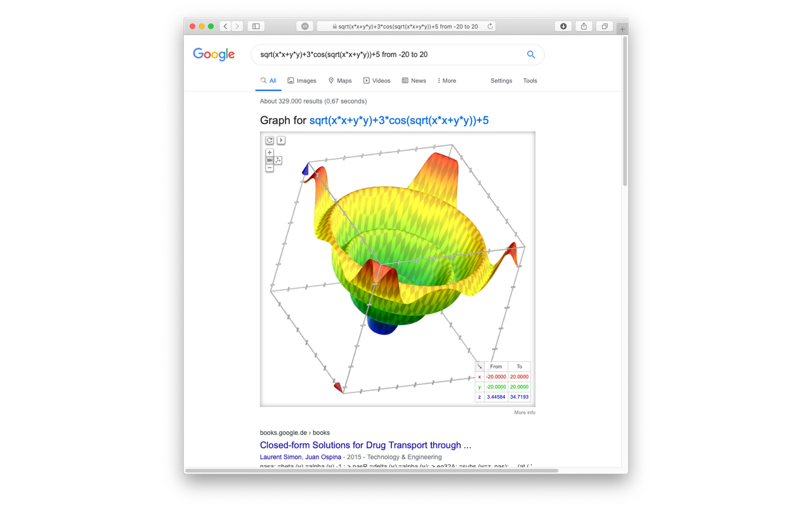Click the horizontal page scrollbar
812x508 pixels.
point(372,471)
